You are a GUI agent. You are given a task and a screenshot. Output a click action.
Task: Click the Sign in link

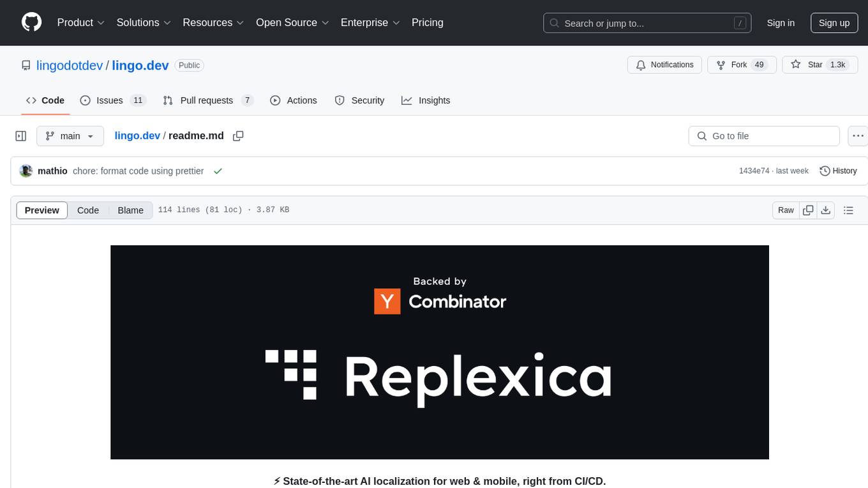point(781,23)
